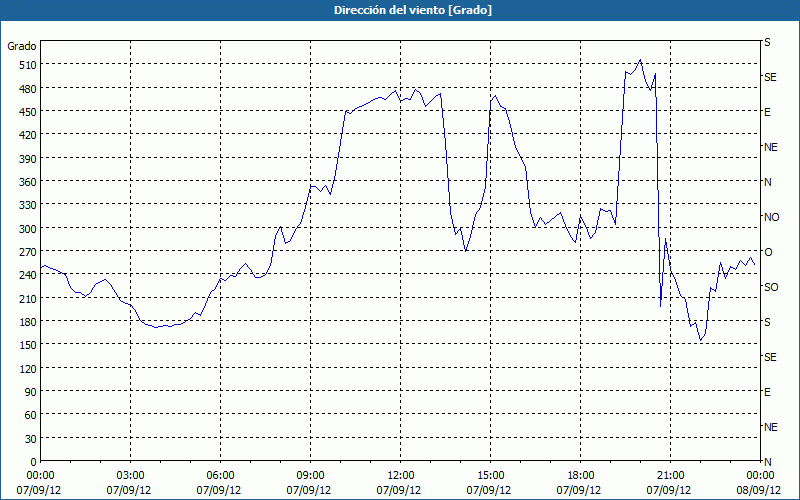The width and height of the screenshot is (800, 500).
Task: Click the 330 degree axis label
Action: point(28,205)
